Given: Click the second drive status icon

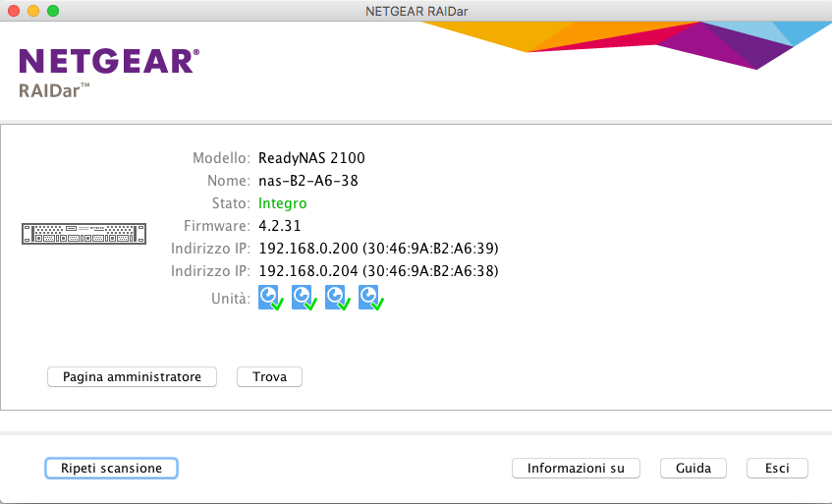Looking at the screenshot, I should click(305, 298).
